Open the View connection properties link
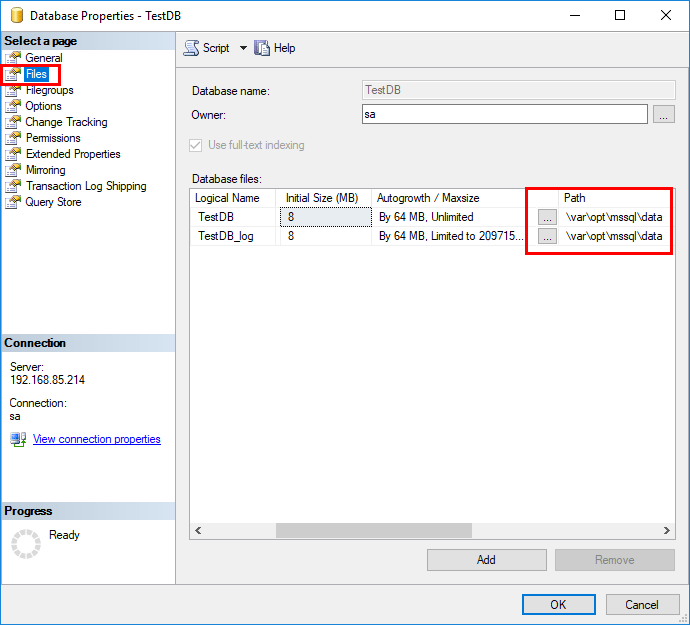690x625 pixels. click(97, 439)
